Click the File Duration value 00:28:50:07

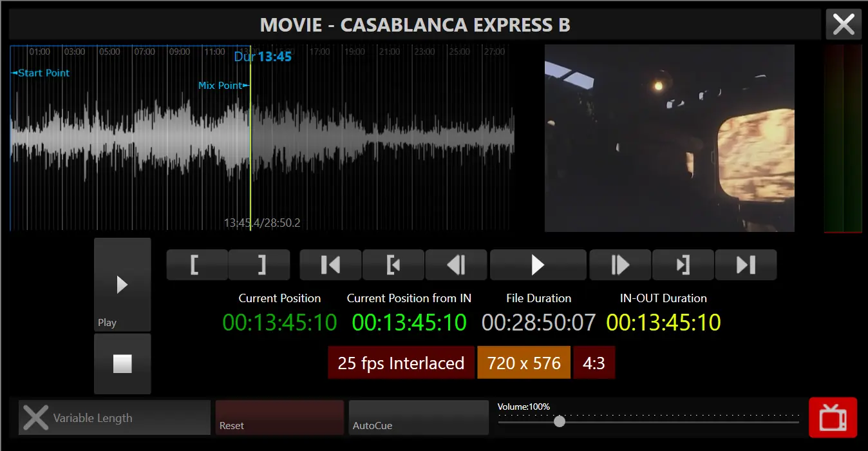click(x=539, y=322)
